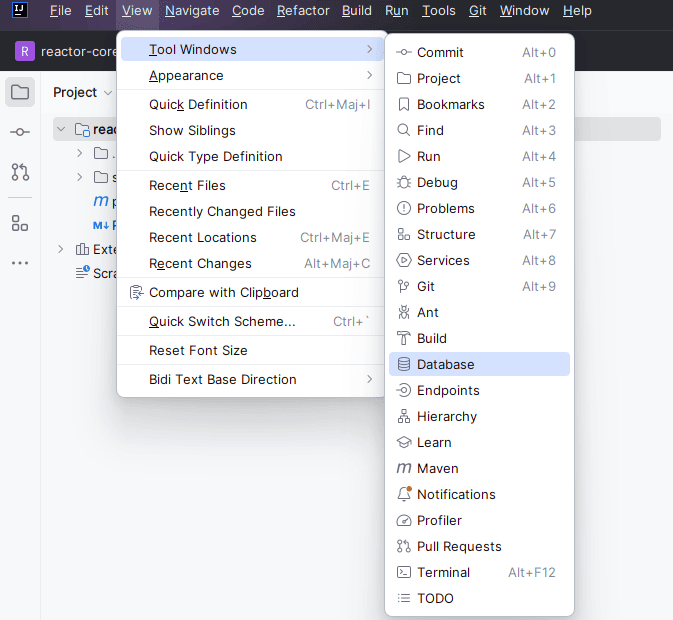Screen dimensions: 673x620
Task: Choose Recently Changed Files entry
Action: point(251,212)
